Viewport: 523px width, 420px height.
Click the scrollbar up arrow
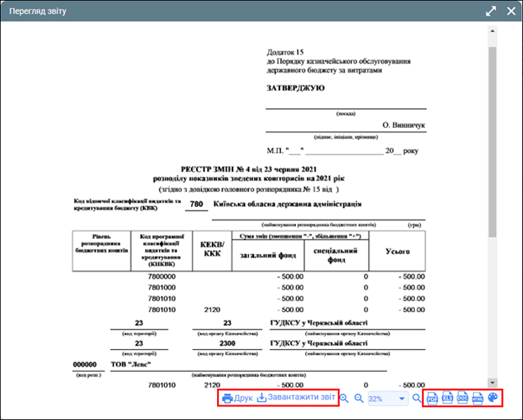(x=492, y=30)
